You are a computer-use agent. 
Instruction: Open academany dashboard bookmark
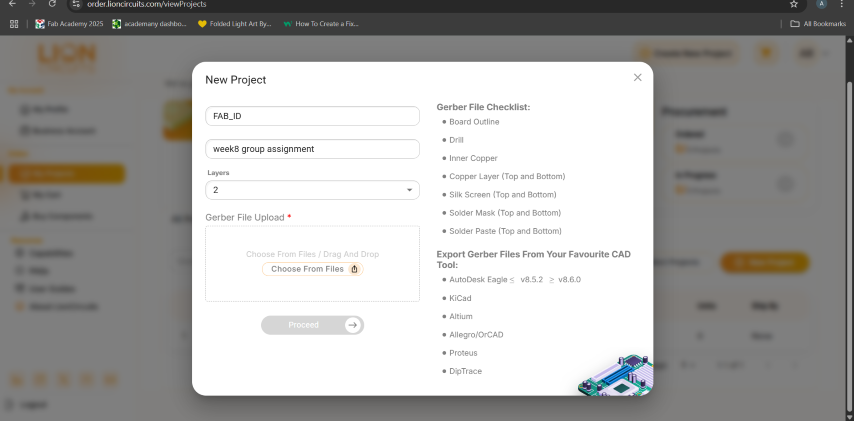pyautogui.click(x=150, y=24)
